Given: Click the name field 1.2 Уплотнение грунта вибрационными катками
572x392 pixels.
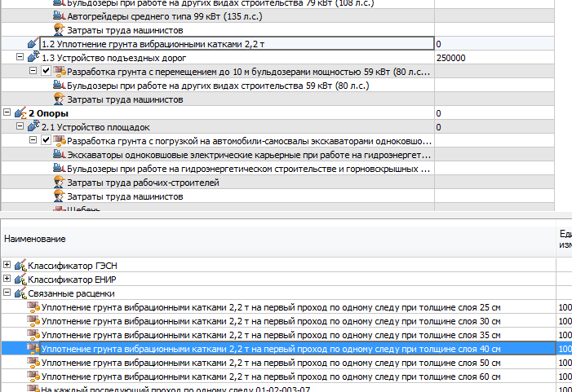Looking at the screenshot, I should click(x=237, y=44).
